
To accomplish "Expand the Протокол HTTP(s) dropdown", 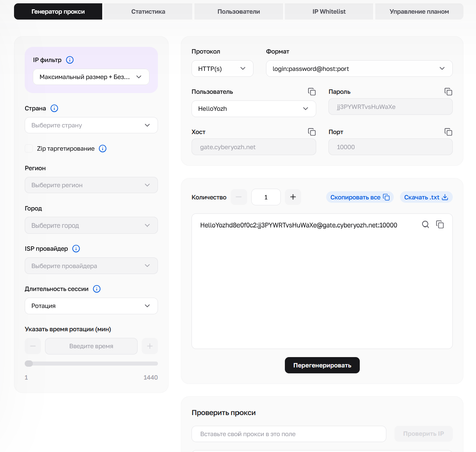I will [x=223, y=69].
